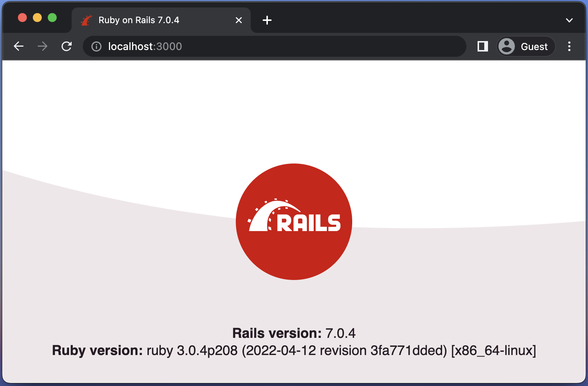
Task: Click the Ruby version label text
Action: 97,351
